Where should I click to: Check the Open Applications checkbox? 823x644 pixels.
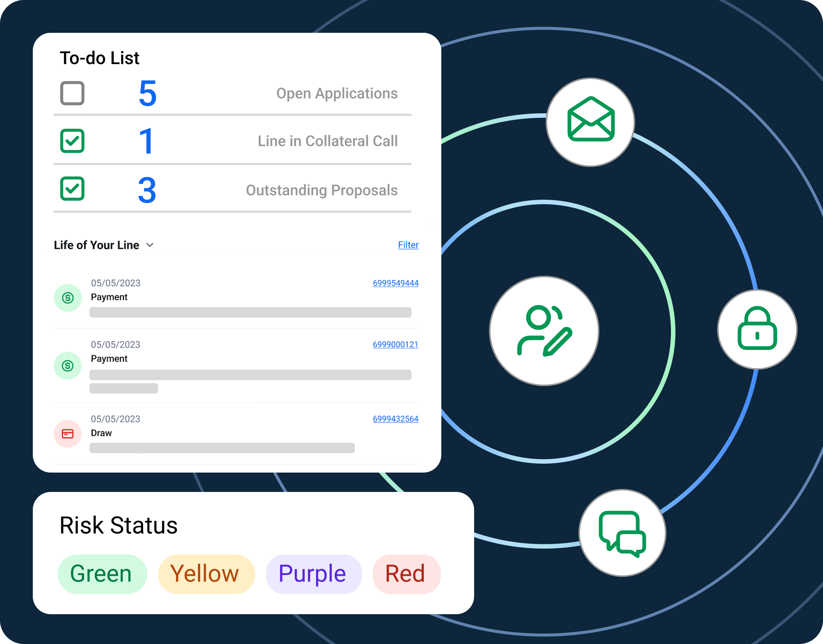pyautogui.click(x=72, y=93)
